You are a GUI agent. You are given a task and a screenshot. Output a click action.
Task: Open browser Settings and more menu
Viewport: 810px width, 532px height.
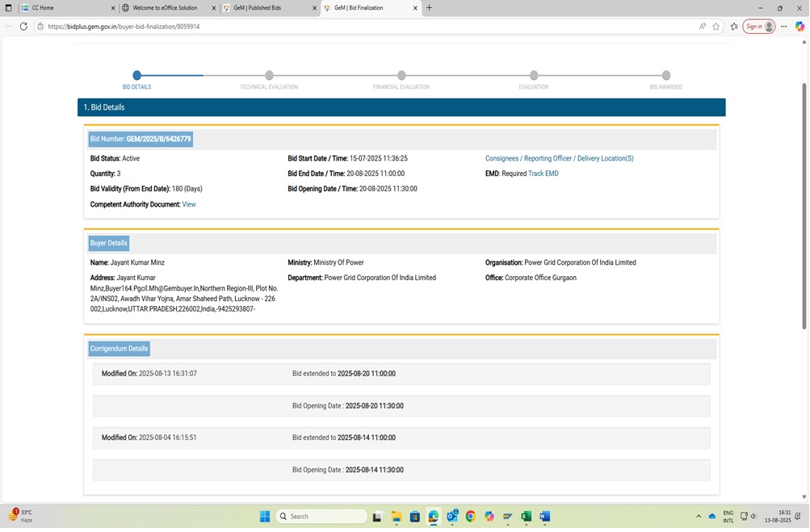[783, 27]
